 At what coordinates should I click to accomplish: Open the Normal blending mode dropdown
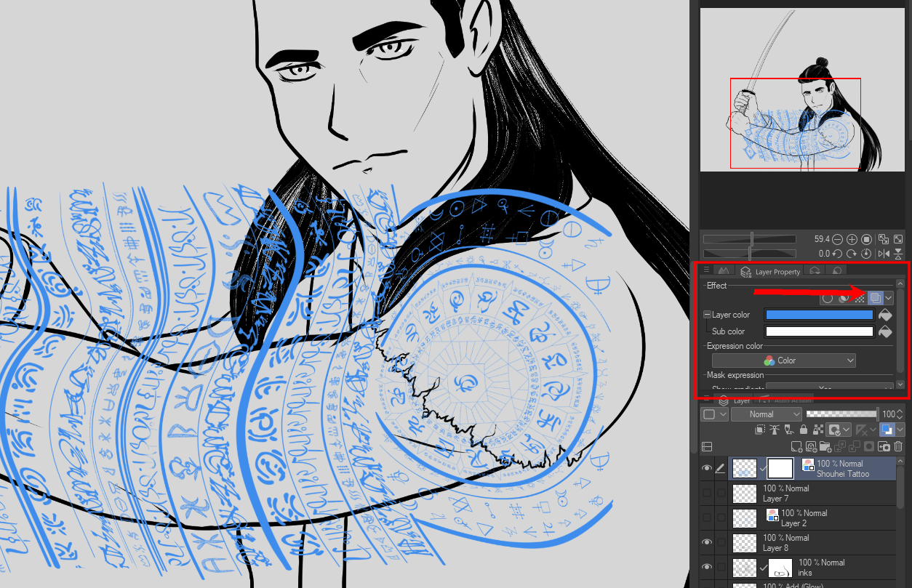766,414
